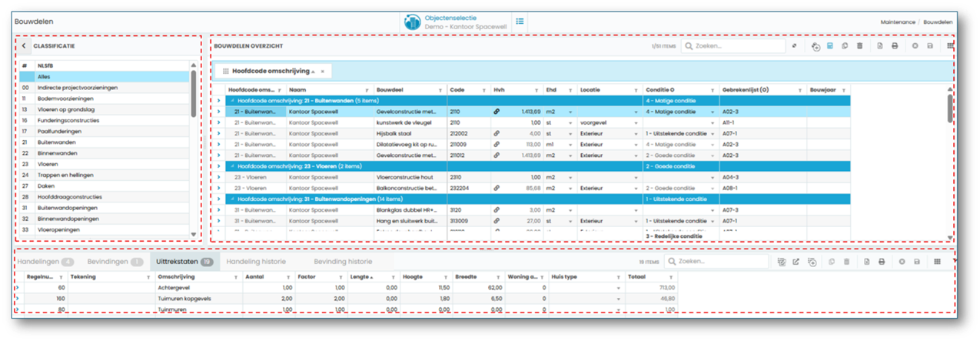The image size is (980, 341).
Task: Sort by the Bouwdeel column header
Action: coord(390,89)
